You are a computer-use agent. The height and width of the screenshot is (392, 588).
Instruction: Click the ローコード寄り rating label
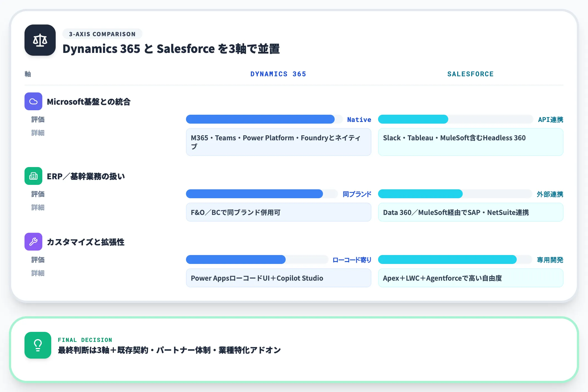tap(352, 260)
